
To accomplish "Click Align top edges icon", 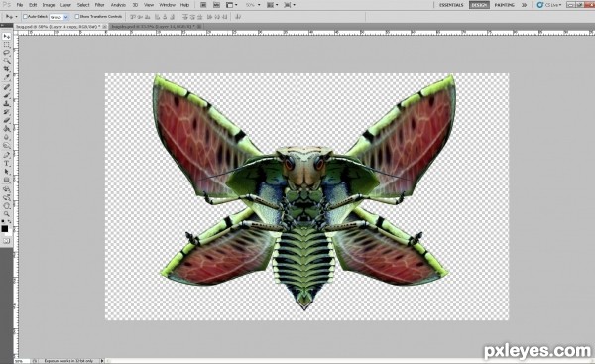I will (x=133, y=17).
